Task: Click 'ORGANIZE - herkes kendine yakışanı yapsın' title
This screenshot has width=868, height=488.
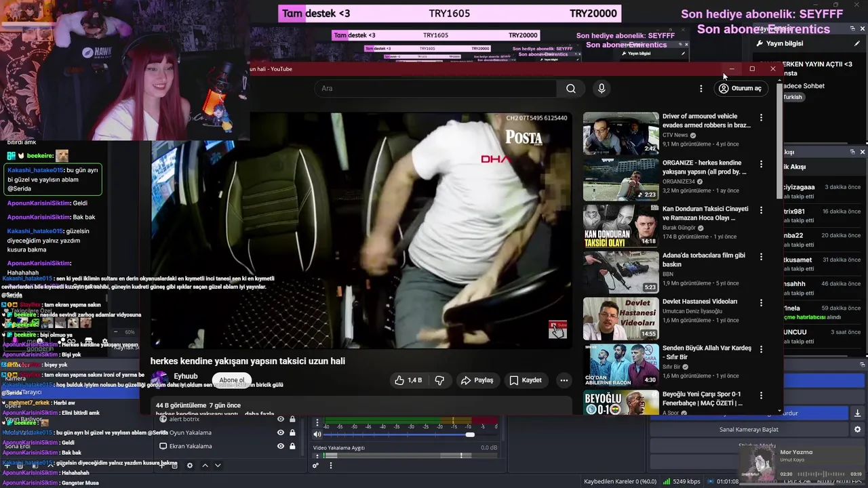Action: pyautogui.click(x=705, y=167)
